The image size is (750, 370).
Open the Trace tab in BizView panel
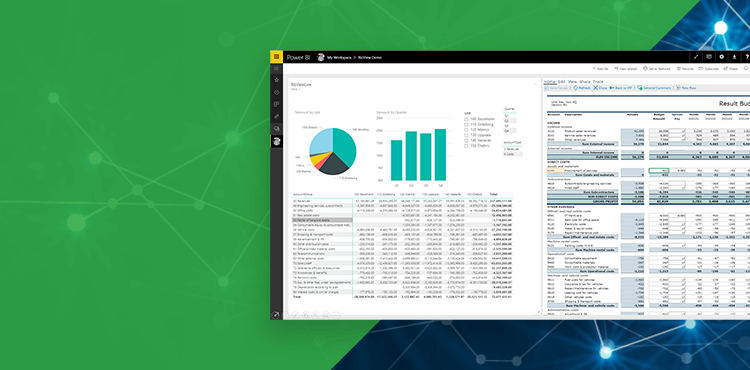598,82
